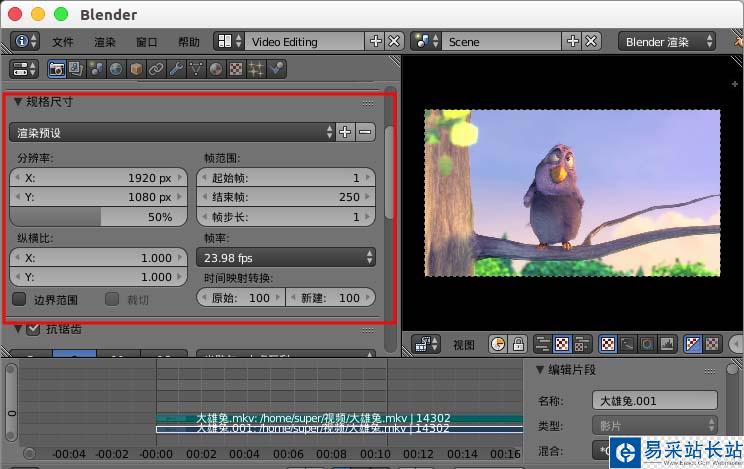The width and height of the screenshot is (744, 469).
Task: Select combined Sequencer/Preview view type icon
Action: point(582,344)
